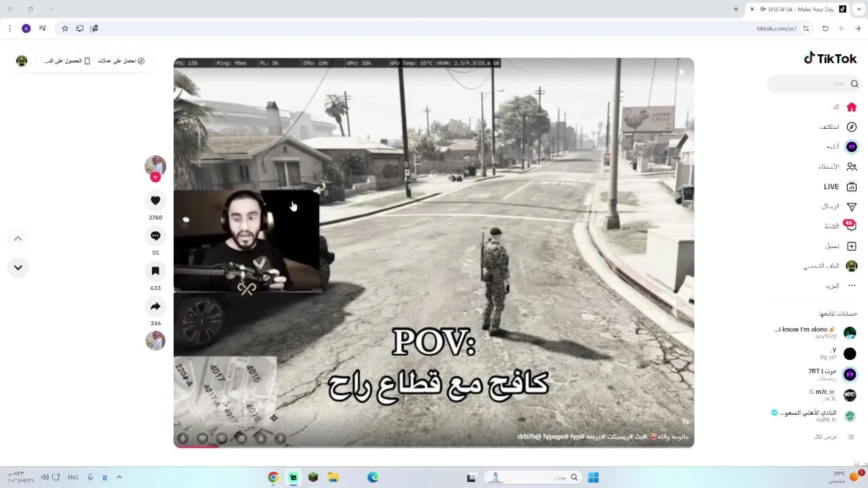Switch ENG input language
The image size is (868, 488).
(x=73, y=478)
